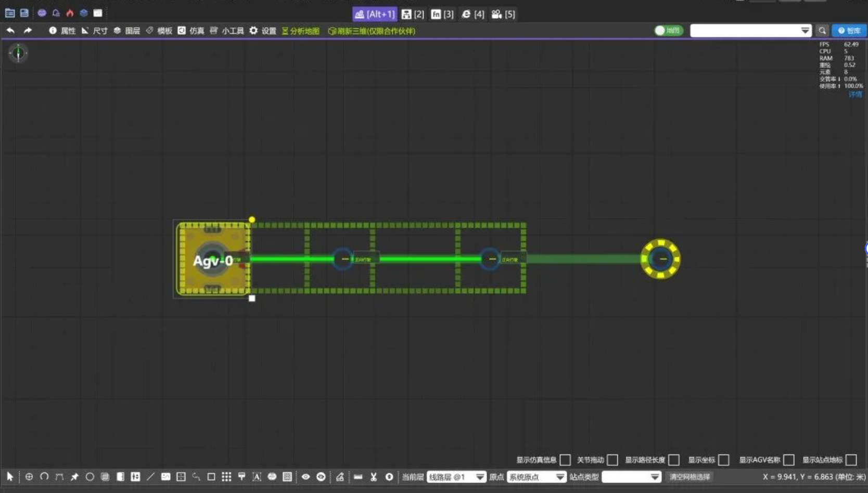Switch to the [2] tab
The width and height of the screenshot is (868, 493).
(x=413, y=14)
